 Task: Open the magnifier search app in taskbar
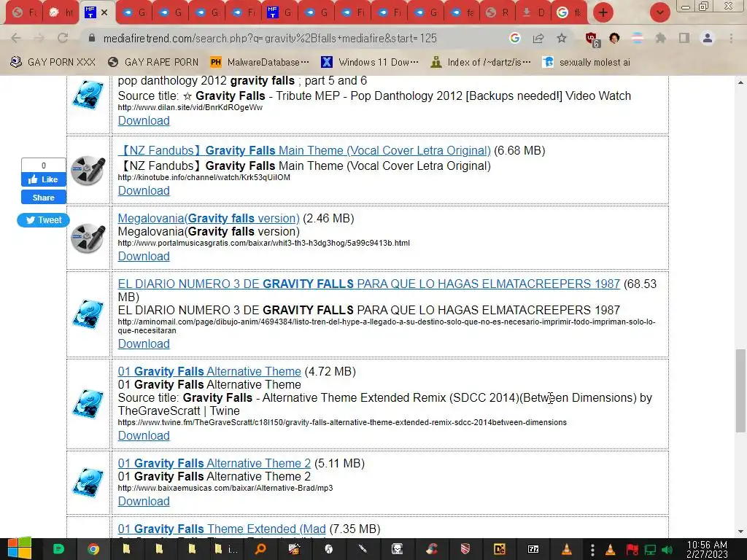260,549
